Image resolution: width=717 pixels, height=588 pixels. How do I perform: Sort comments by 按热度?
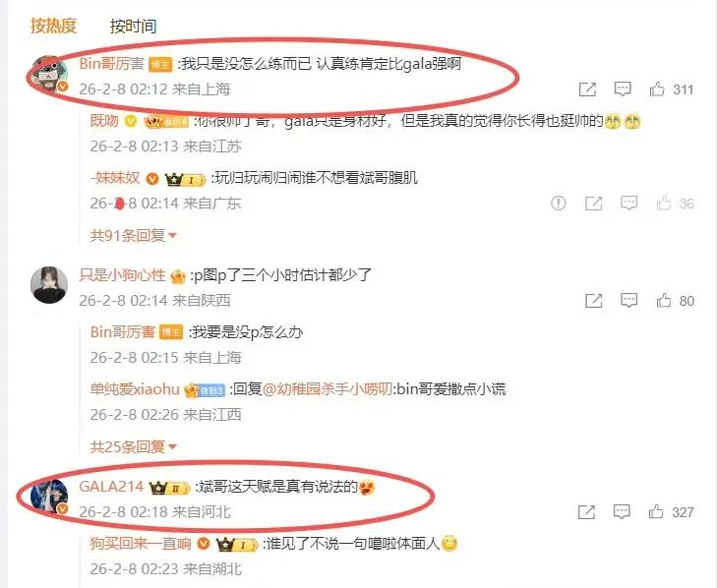53,26
